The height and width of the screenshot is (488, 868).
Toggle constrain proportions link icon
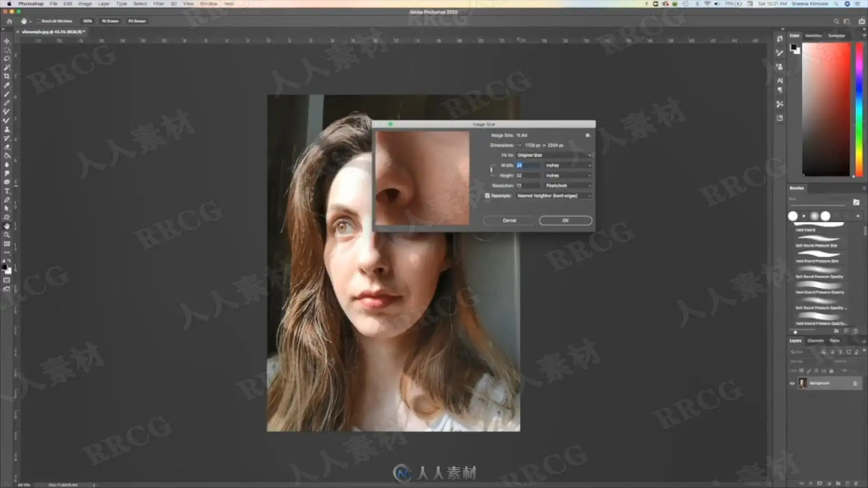coord(491,170)
